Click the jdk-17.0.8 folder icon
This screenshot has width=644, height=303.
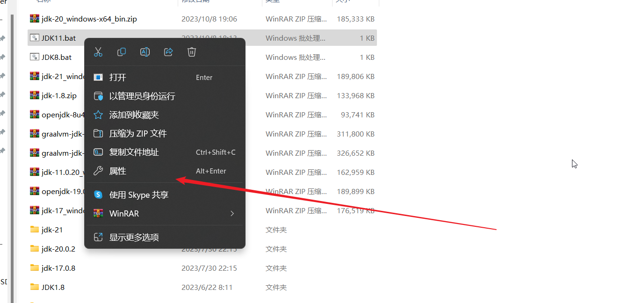pyautogui.click(x=35, y=267)
